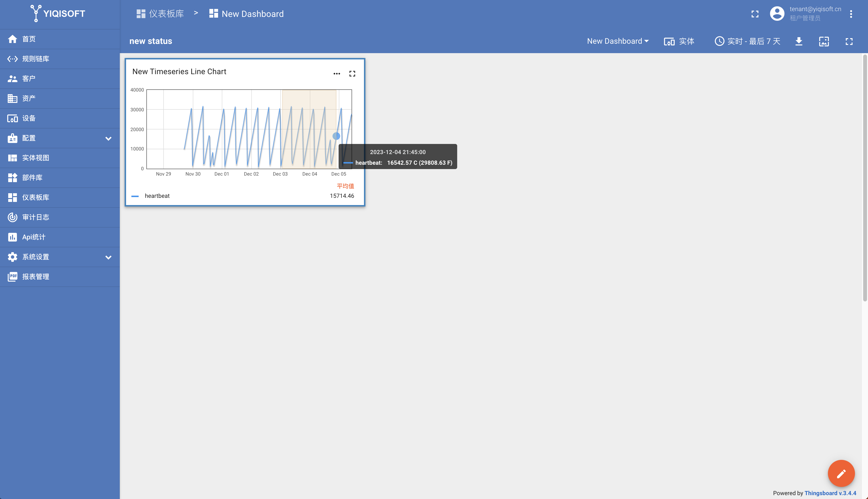The width and height of the screenshot is (868, 499).
Task: Open user account kebab menu
Action: click(851, 14)
